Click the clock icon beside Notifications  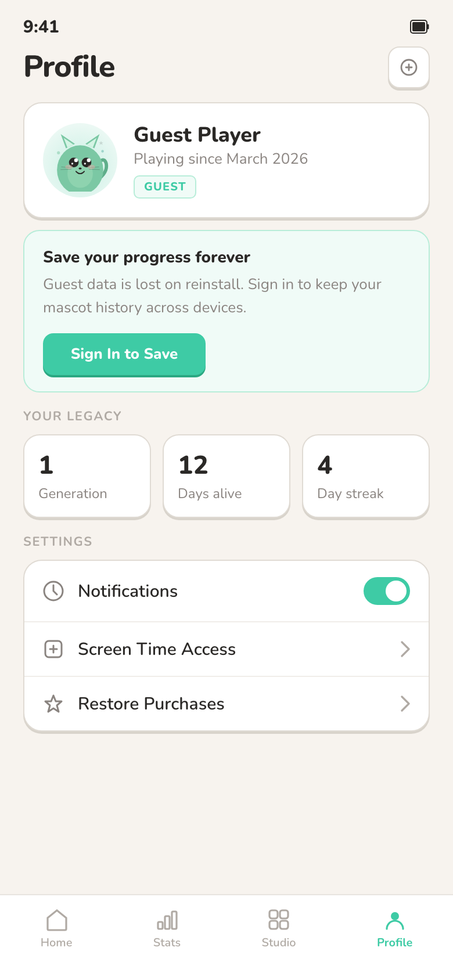pos(53,591)
